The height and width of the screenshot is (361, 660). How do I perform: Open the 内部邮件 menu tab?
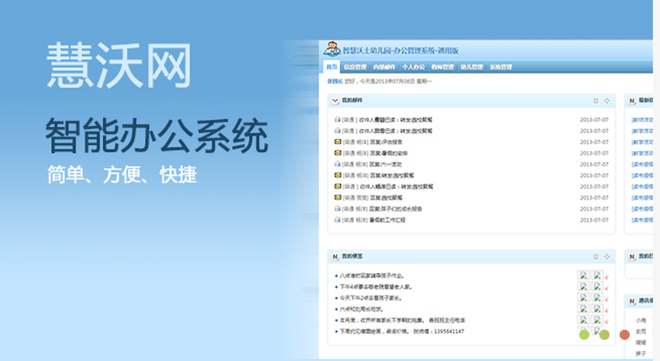(384, 67)
